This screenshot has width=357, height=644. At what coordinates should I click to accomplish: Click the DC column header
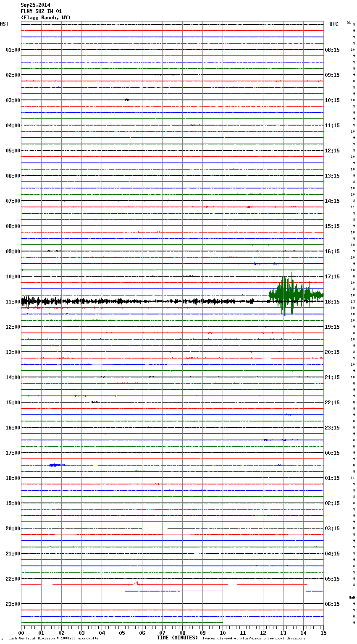349,23
